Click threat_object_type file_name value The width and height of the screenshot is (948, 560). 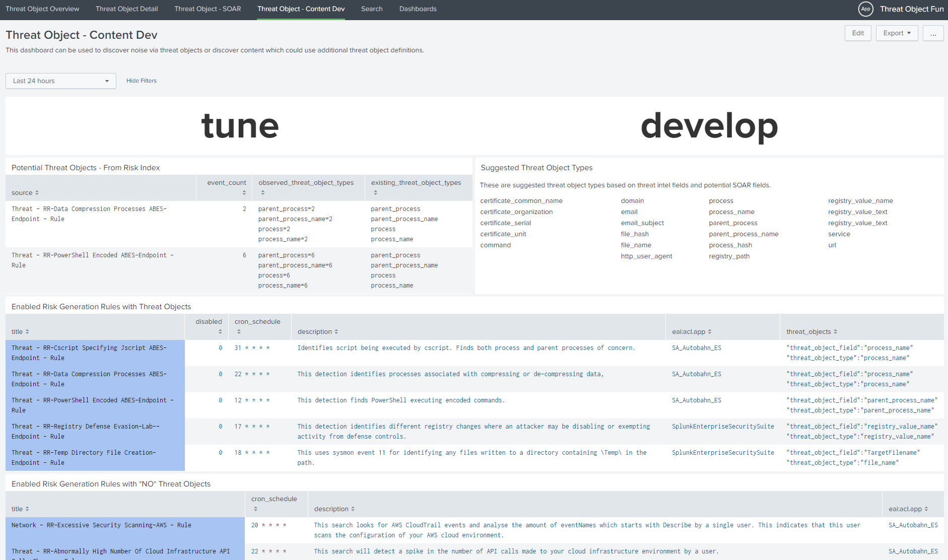click(x=843, y=463)
